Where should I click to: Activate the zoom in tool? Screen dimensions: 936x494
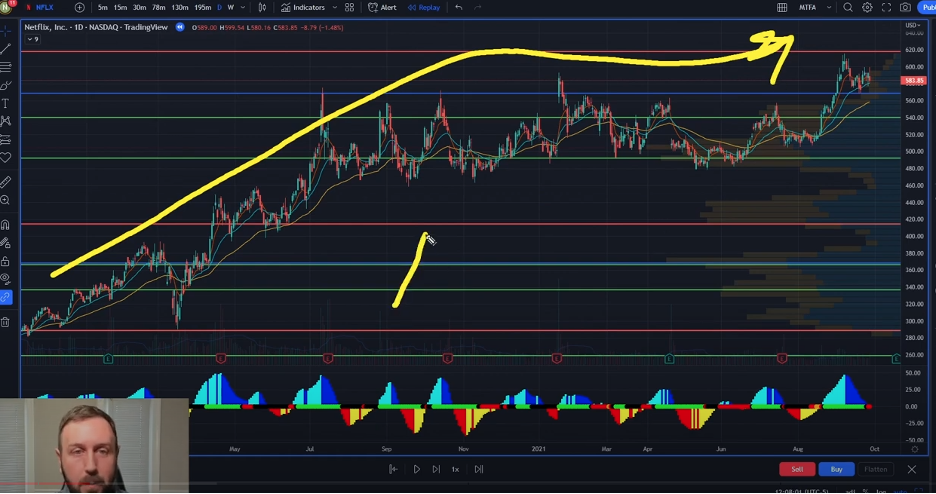pyautogui.click(x=6, y=201)
